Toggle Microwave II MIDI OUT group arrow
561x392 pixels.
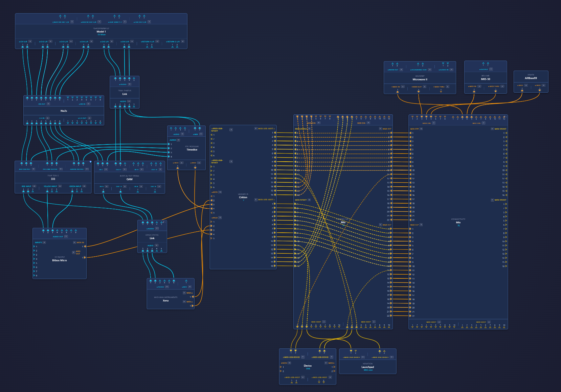(x=425, y=87)
